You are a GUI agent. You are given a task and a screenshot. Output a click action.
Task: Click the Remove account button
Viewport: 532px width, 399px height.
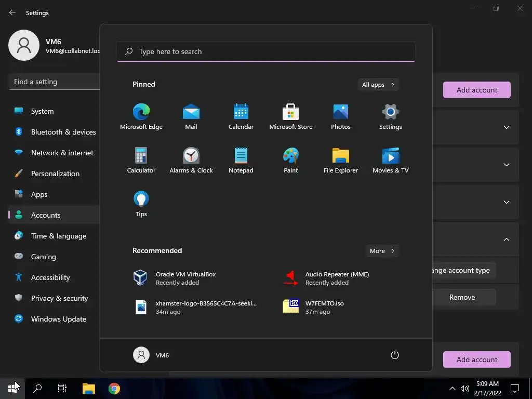point(464,297)
